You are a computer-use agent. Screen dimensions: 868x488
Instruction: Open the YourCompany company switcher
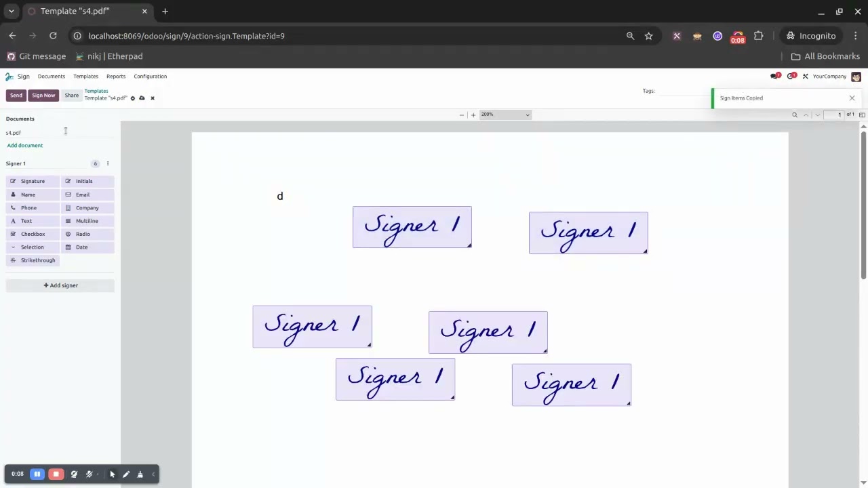829,77
